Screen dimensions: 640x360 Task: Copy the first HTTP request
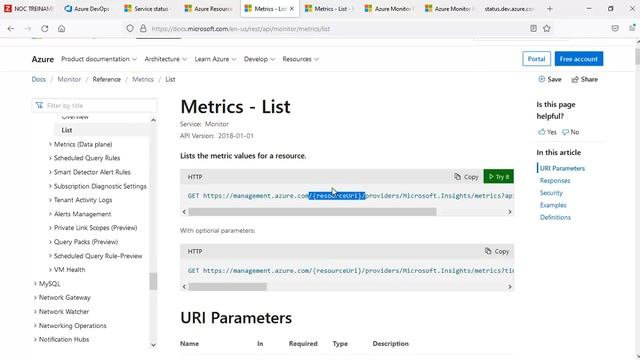(x=466, y=177)
